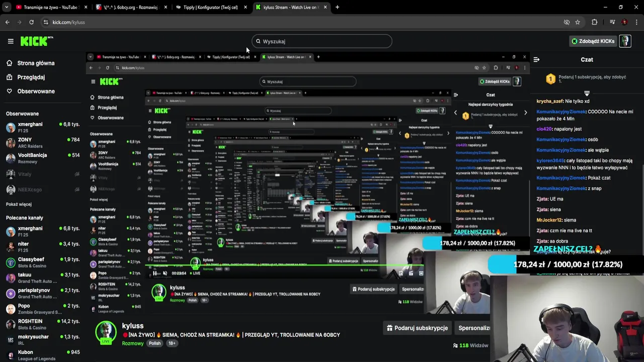Image resolution: width=644 pixels, height=362 pixels.
Task: Click kyloren3645 username in chat
Action: (x=550, y=160)
